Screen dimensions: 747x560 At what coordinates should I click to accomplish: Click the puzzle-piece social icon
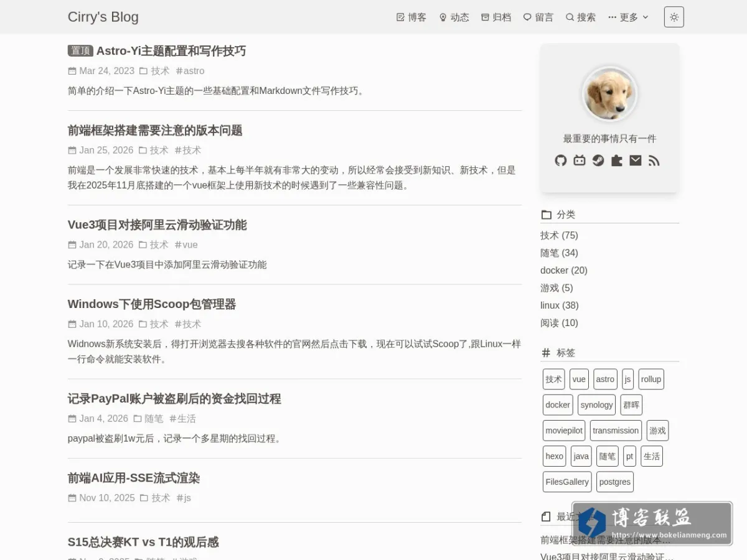617,161
